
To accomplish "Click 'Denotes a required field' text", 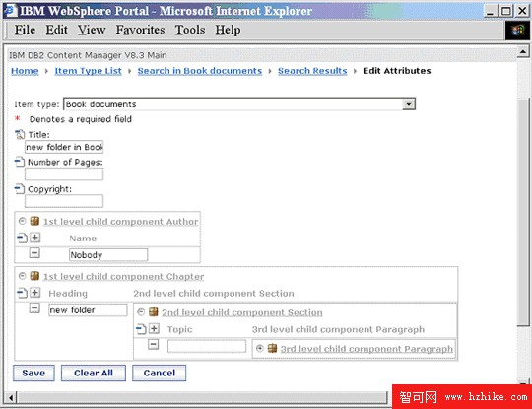I will click(81, 119).
